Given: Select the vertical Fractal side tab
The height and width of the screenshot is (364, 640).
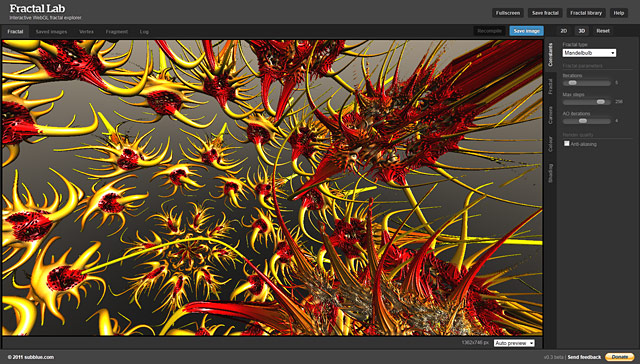Looking at the screenshot, I should click(x=550, y=86).
